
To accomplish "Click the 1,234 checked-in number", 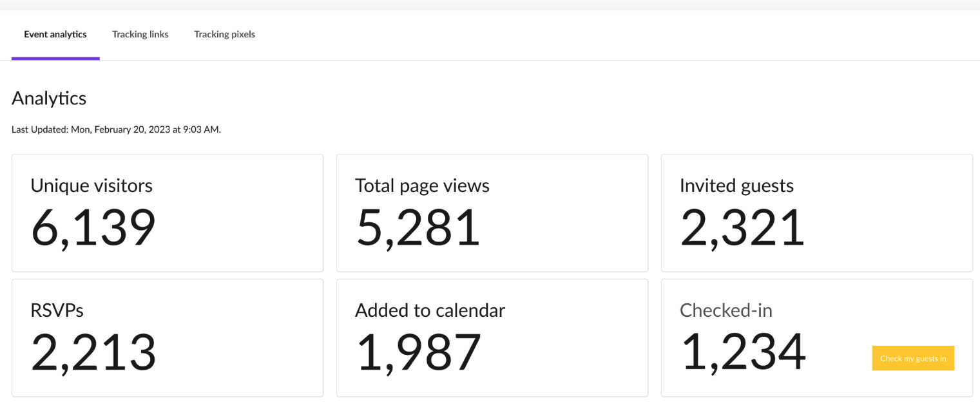I will [x=743, y=352].
